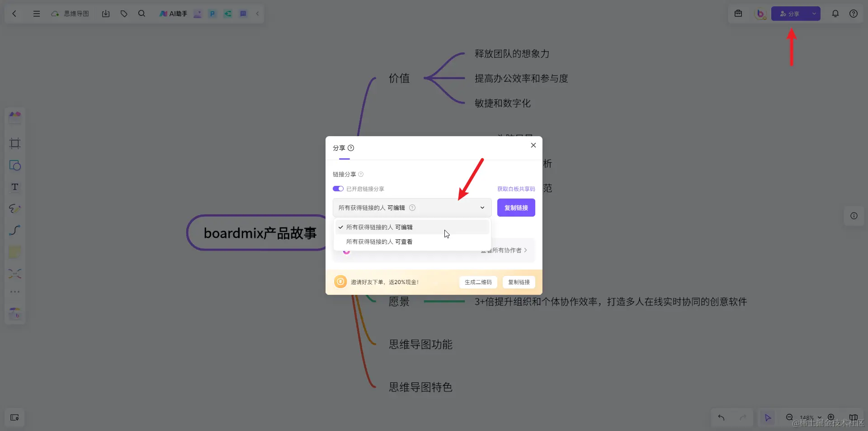This screenshot has height=431, width=868.
Task: Zoom in with the plus magnifier
Action: coord(831,417)
